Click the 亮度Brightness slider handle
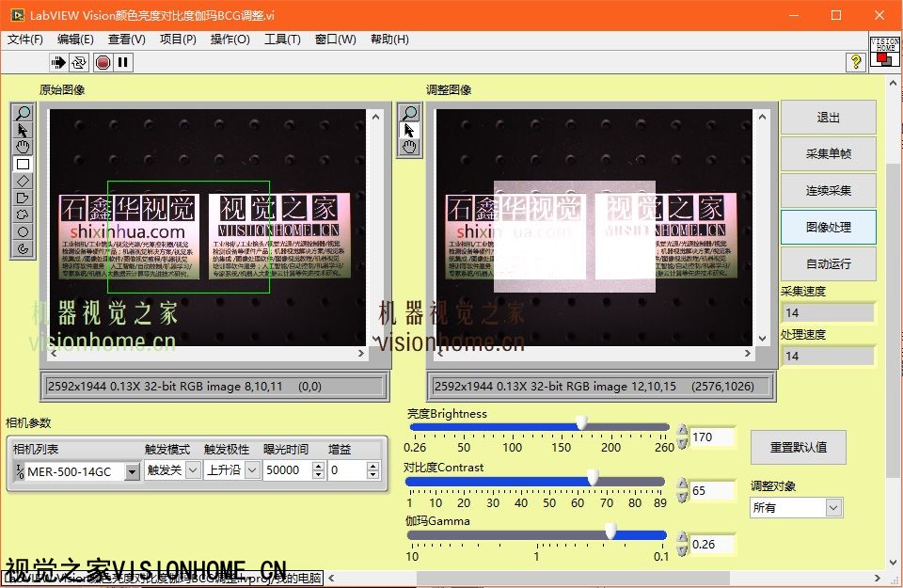Viewport: 903px width, 588px height. [x=581, y=423]
